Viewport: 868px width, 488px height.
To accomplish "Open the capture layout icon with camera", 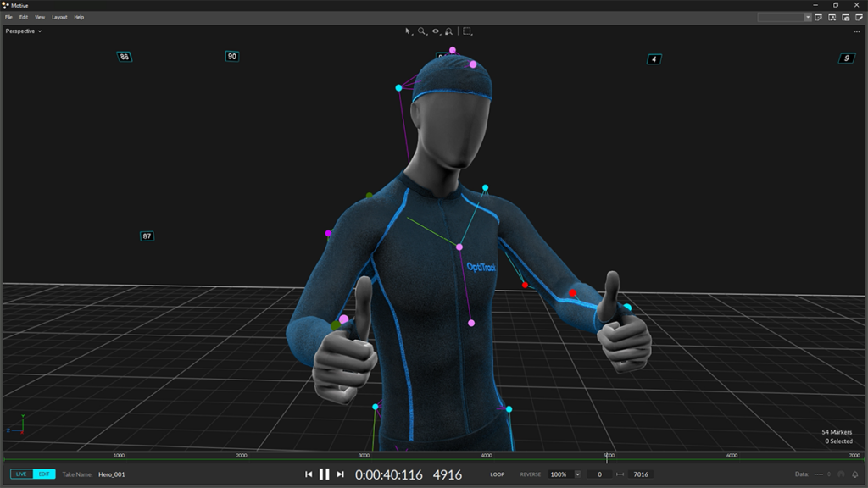I will 846,17.
